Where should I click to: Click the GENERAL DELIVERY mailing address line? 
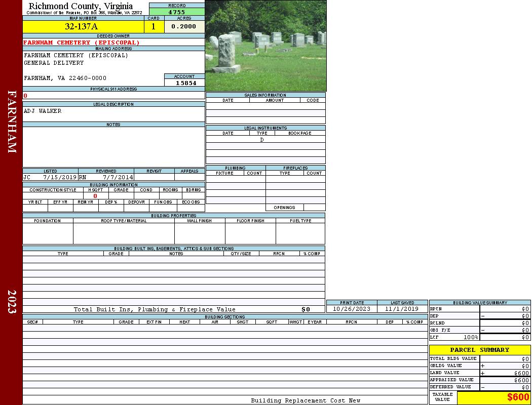pyautogui.click(x=54, y=63)
